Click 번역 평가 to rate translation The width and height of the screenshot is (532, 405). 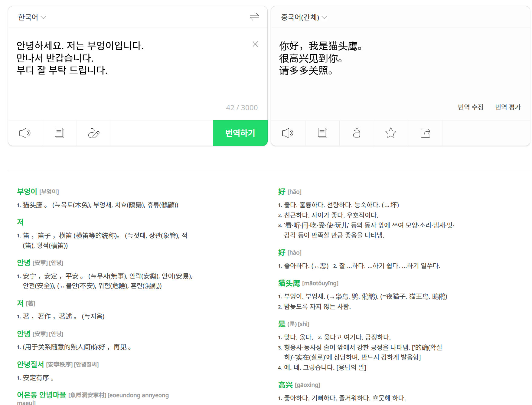(x=508, y=107)
